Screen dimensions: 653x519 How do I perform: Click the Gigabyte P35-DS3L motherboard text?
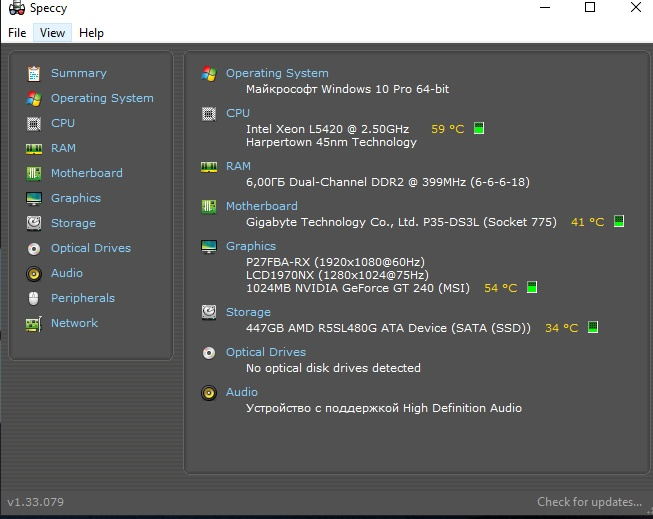(401, 222)
